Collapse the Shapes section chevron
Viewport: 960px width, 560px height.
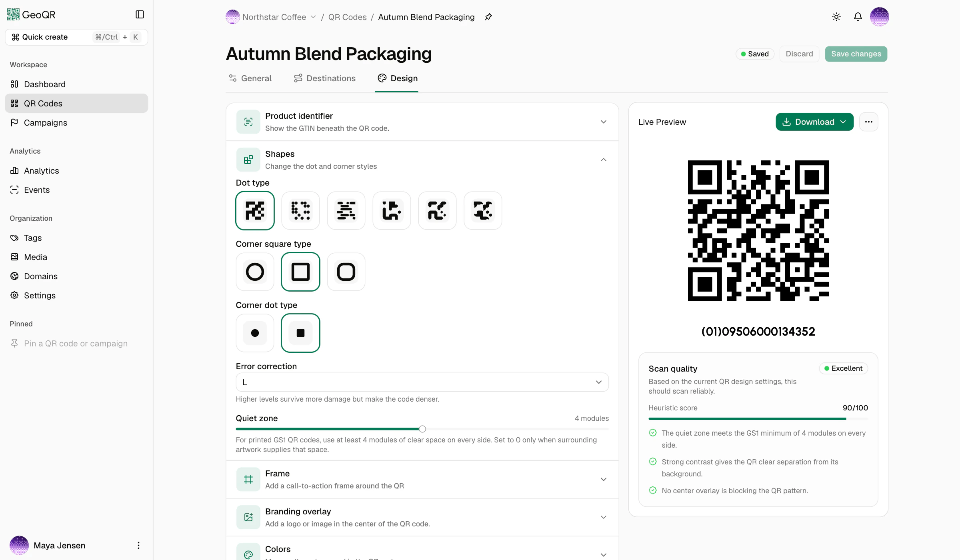[604, 160]
